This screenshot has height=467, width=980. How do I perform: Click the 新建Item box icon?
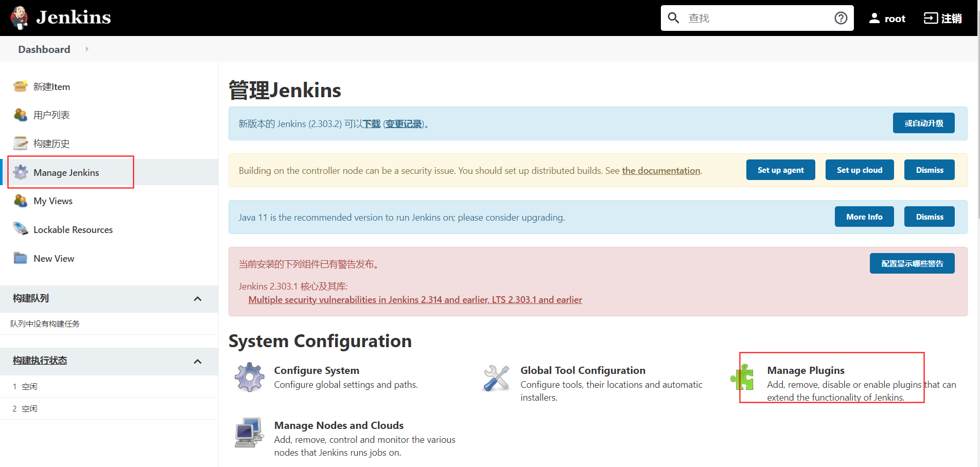[x=21, y=86]
